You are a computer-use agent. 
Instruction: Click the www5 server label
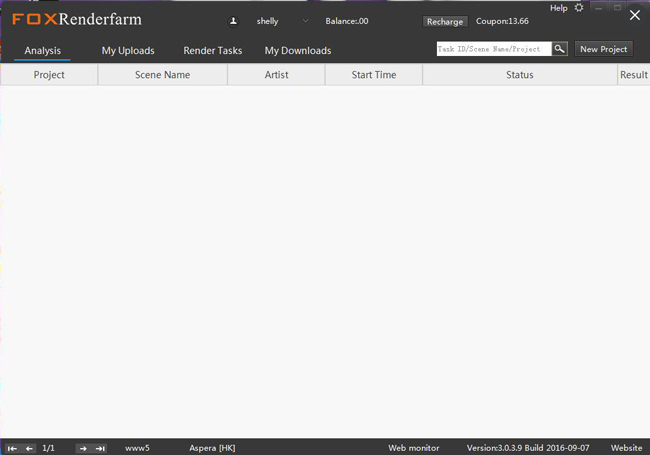tap(137, 448)
